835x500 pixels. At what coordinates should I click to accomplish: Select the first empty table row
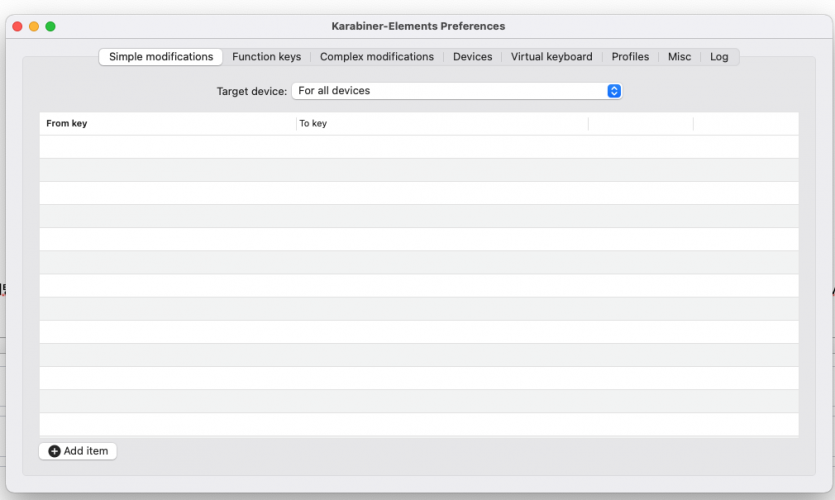click(418, 147)
